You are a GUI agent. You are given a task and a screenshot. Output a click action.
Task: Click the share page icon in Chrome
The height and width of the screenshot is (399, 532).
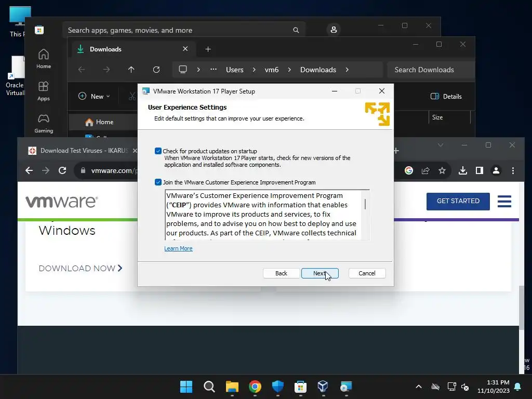coord(425,170)
